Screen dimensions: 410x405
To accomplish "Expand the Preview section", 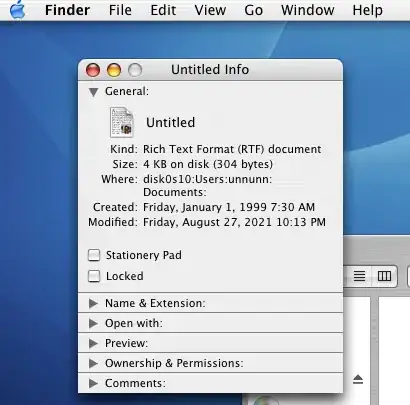I will click(94, 343).
